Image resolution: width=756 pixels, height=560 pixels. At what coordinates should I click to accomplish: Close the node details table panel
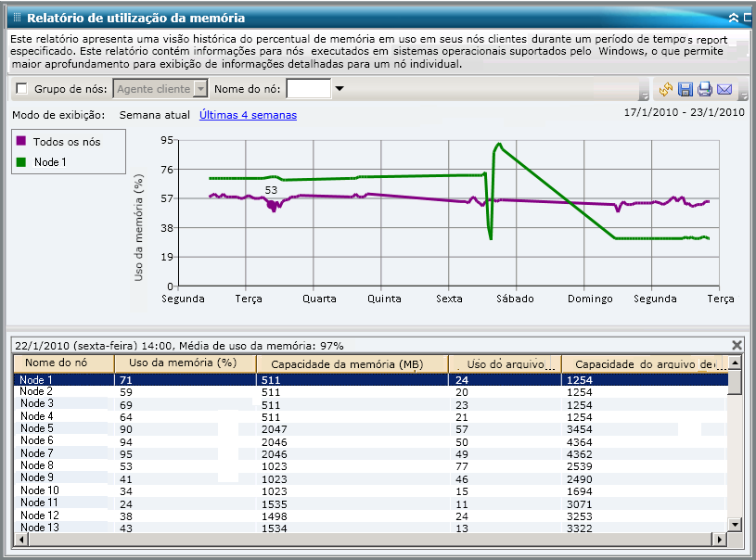click(x=737, y=345)
